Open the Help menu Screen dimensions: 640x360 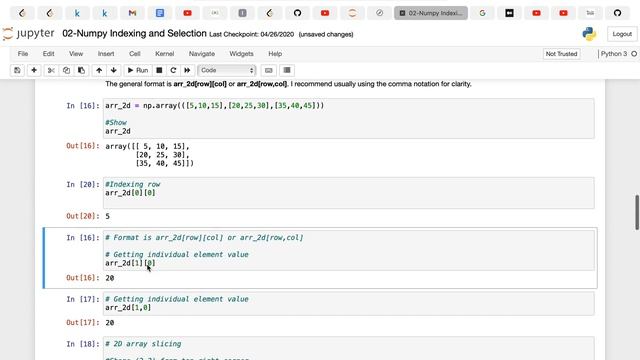[x=275, y=53]
